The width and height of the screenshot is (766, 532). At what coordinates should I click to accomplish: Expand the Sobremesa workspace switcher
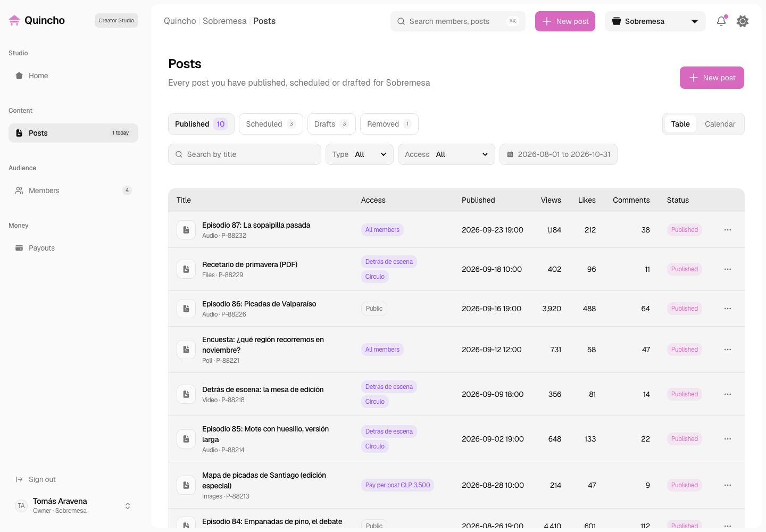pyautogui.click(x=655, y=21)
